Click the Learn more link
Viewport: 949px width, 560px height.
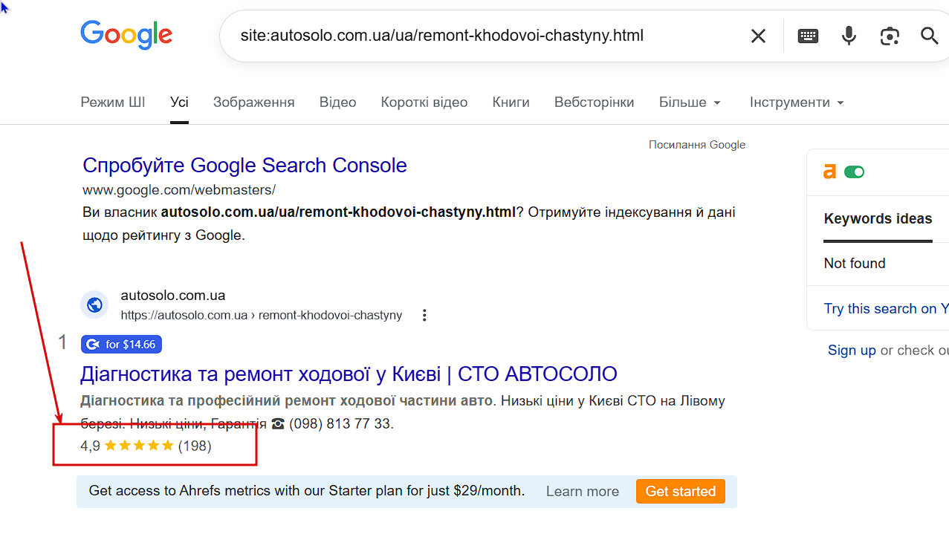583,492
